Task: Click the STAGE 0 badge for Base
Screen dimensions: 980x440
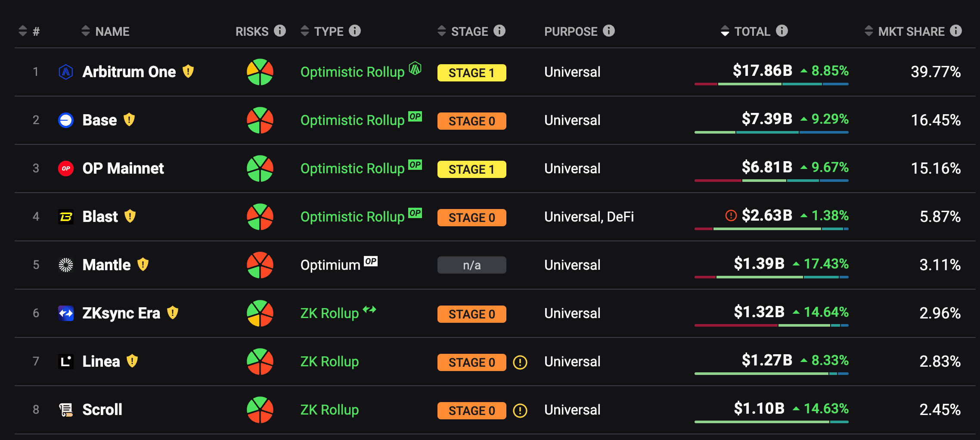Action: [471, 121]
